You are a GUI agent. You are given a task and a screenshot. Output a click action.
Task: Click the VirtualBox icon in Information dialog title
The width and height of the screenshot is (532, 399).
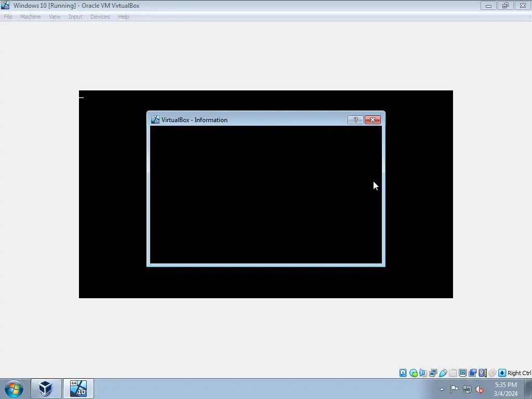pyautogui.click(x=155, y=119)
